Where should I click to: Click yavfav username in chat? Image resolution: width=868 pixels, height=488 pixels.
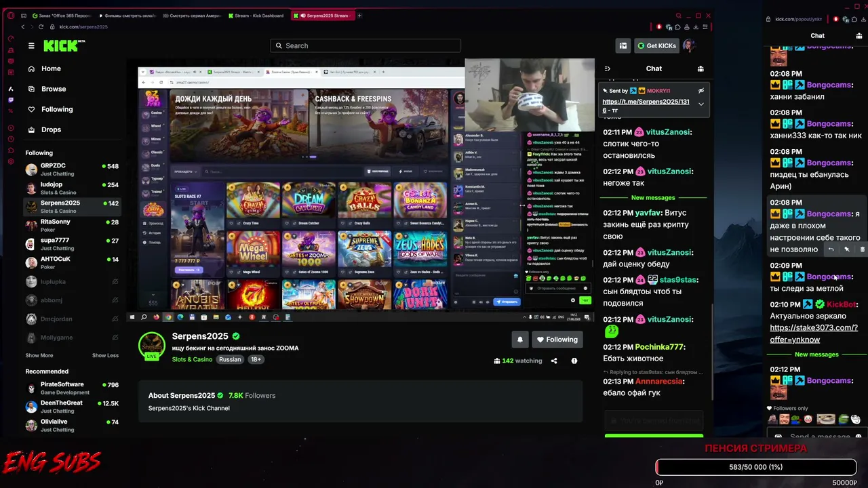pyautogui.click(x=648, y=213)
